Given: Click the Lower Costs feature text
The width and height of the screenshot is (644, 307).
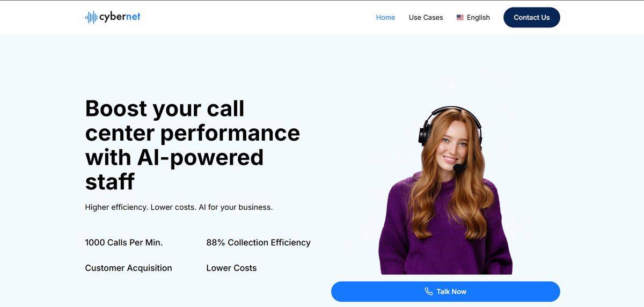Looking at the screenshot, I should [231, 268].
